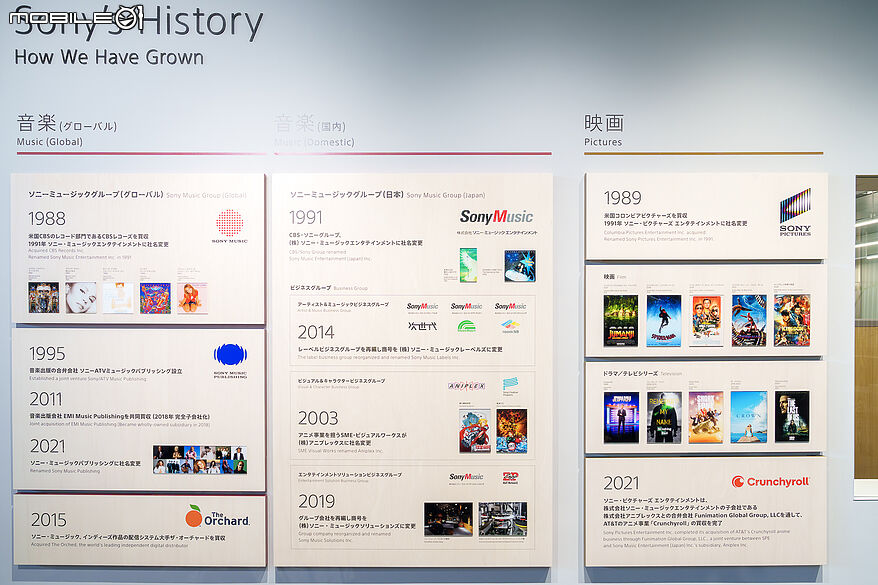
Task: Open The Crown TV poster
Action: [x=749, y=417]
